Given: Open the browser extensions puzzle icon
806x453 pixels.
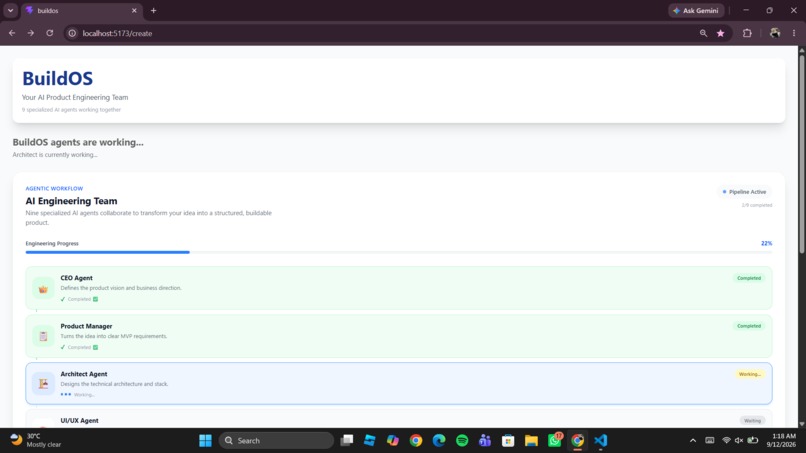Looking at the screenshot, I should [x=747, y=33].
